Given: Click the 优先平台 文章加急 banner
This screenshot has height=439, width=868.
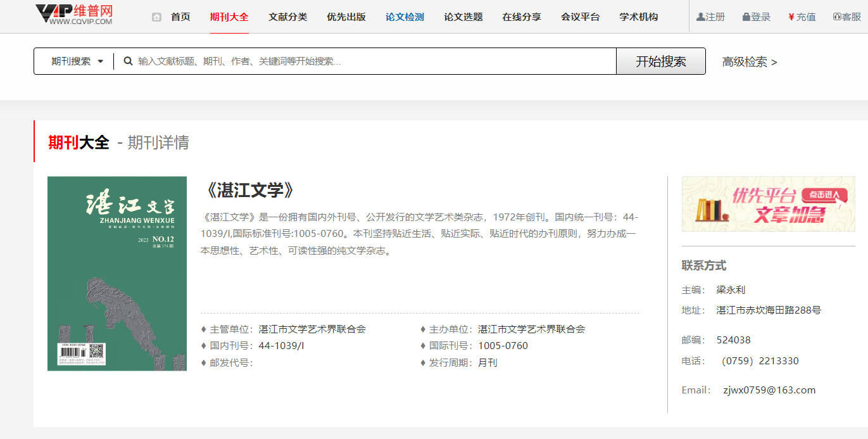Looking at the screenshot, I should 768,204.
